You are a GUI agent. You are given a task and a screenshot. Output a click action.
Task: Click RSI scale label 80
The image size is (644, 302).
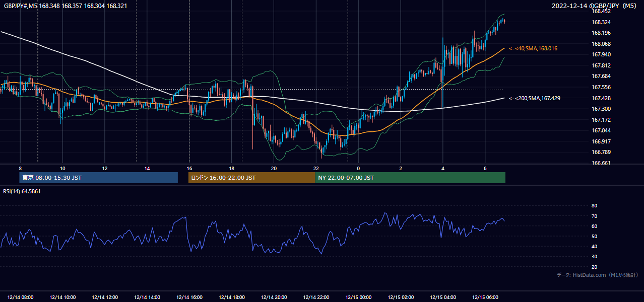[594, 206]
